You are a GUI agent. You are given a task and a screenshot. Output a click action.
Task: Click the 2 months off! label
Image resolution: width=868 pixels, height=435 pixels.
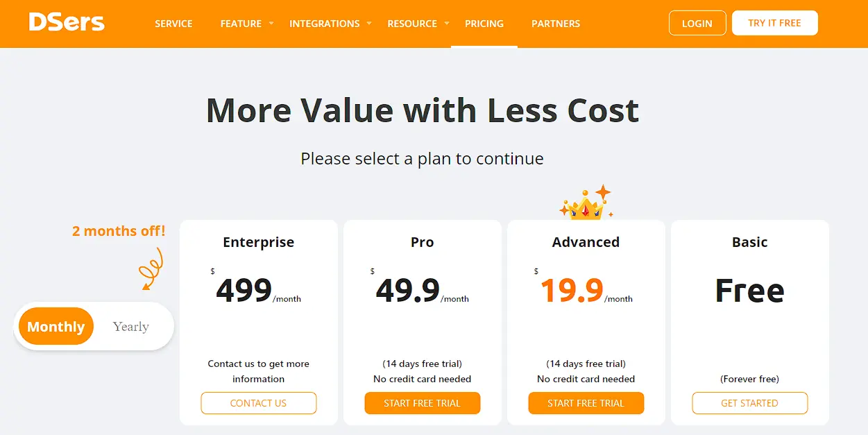[119, 231]
